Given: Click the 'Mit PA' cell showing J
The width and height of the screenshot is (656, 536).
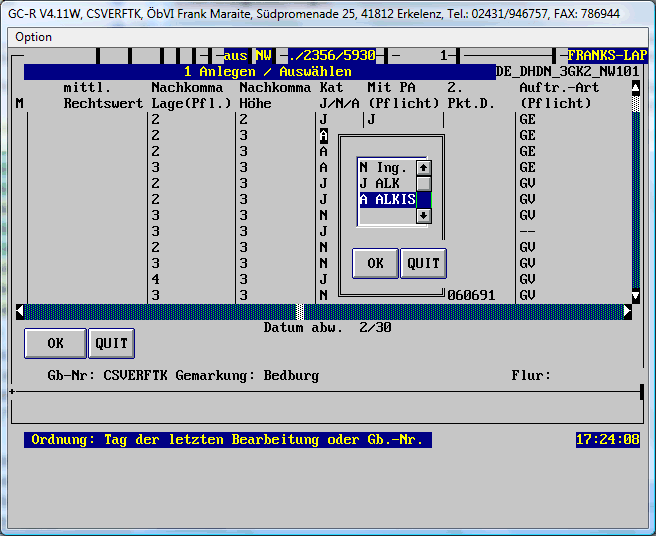Looking at the screenshot, I should pyautogui.click(x=371, y=120).
